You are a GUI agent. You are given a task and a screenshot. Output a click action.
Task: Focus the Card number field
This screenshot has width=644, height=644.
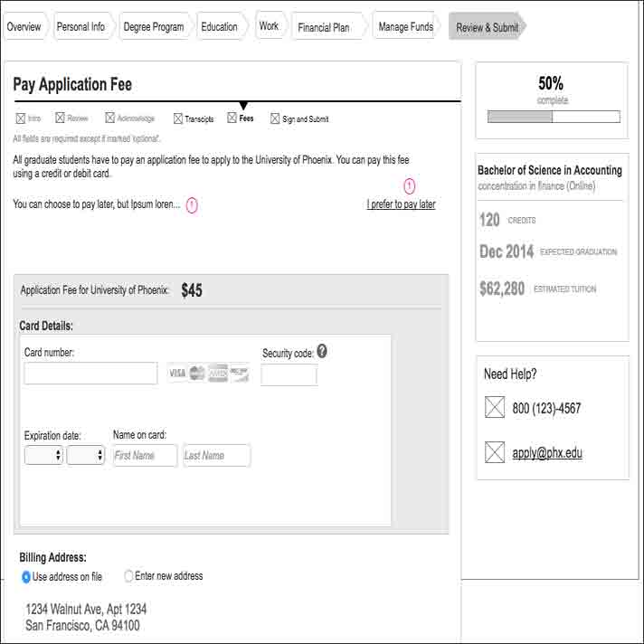pyautogui.click(x=90, y=373)
